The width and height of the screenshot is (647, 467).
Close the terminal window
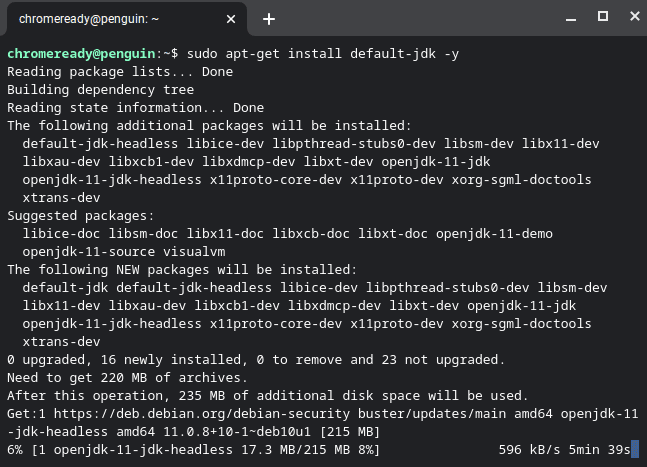pyautogui.click(x=635, y=16)
